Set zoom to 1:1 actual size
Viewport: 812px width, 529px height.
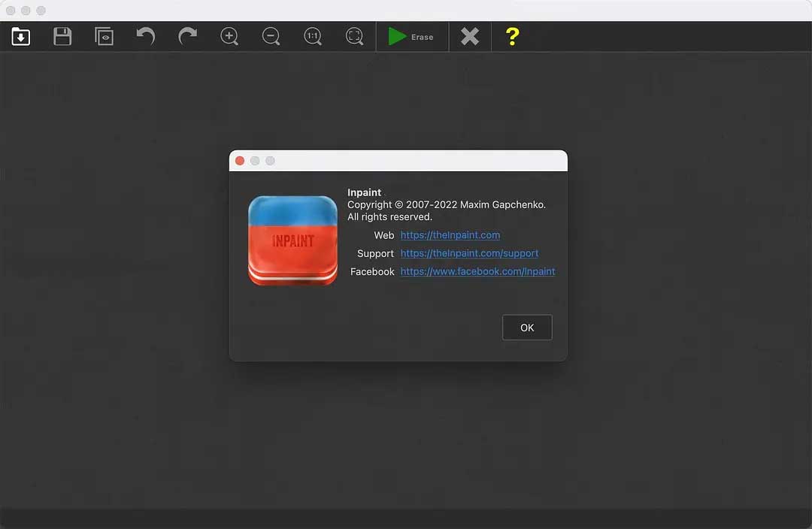[313, 36]
